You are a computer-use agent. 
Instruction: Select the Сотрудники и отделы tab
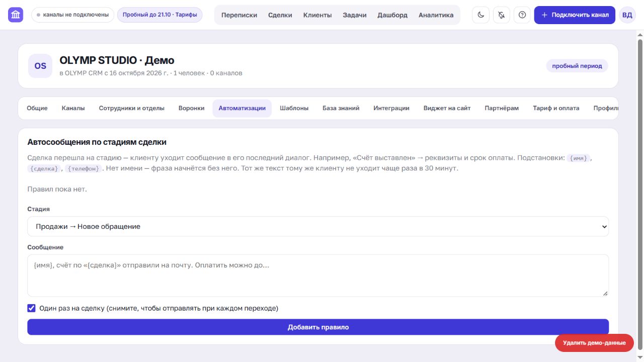pos(132,108)
